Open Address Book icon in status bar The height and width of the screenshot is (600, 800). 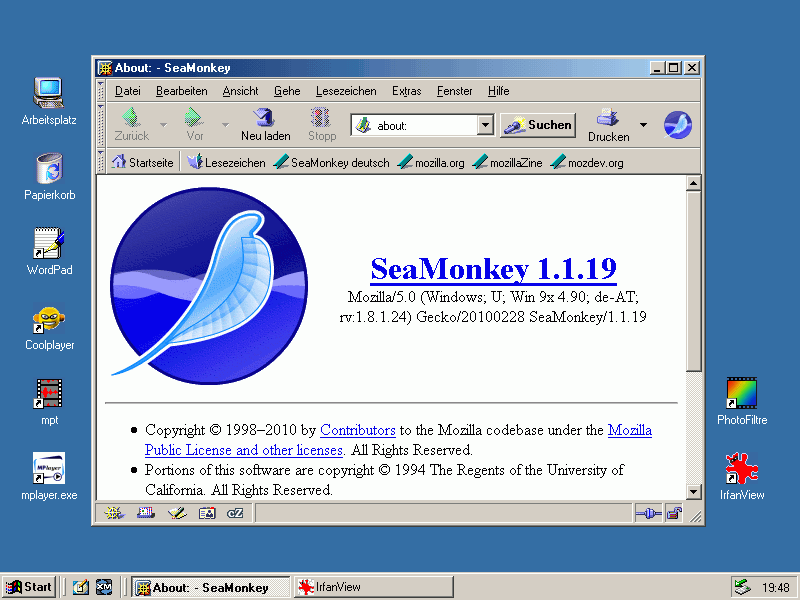[x=207, y=513]
